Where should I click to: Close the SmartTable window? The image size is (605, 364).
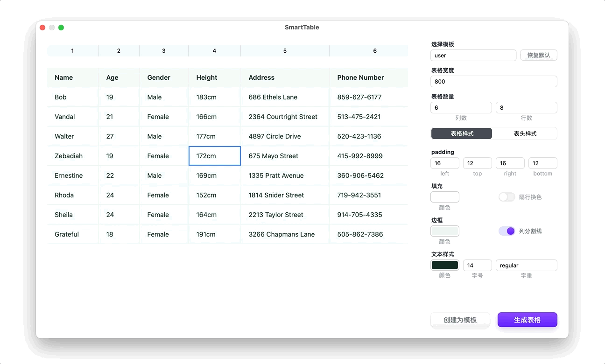[x=42, y=28]
